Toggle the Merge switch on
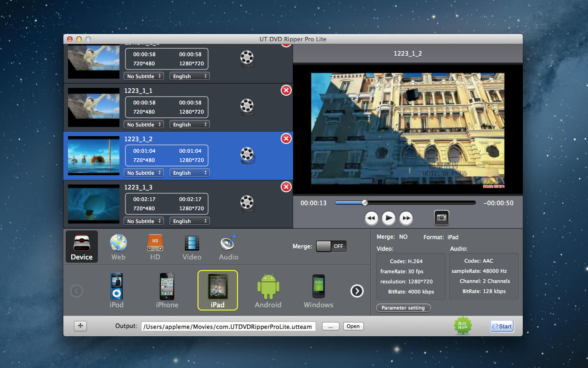 [331, 246]
